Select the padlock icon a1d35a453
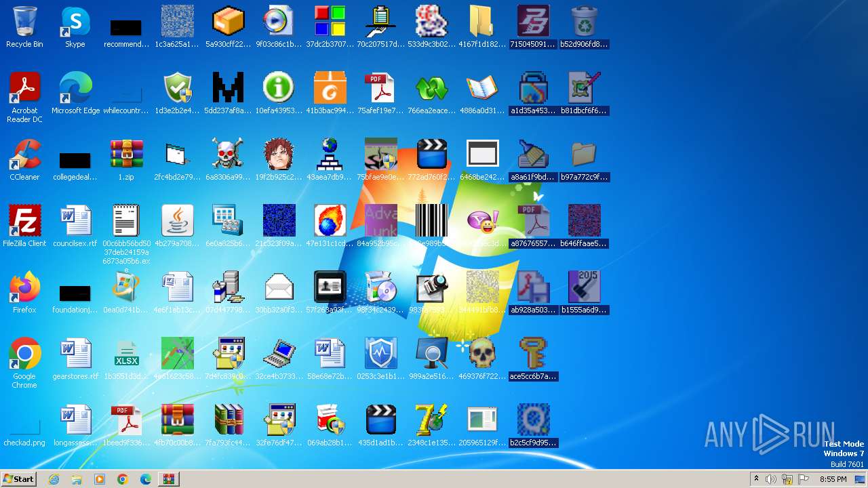The width and height of the screenshot is (868, 488). click(x=533, y=94)
